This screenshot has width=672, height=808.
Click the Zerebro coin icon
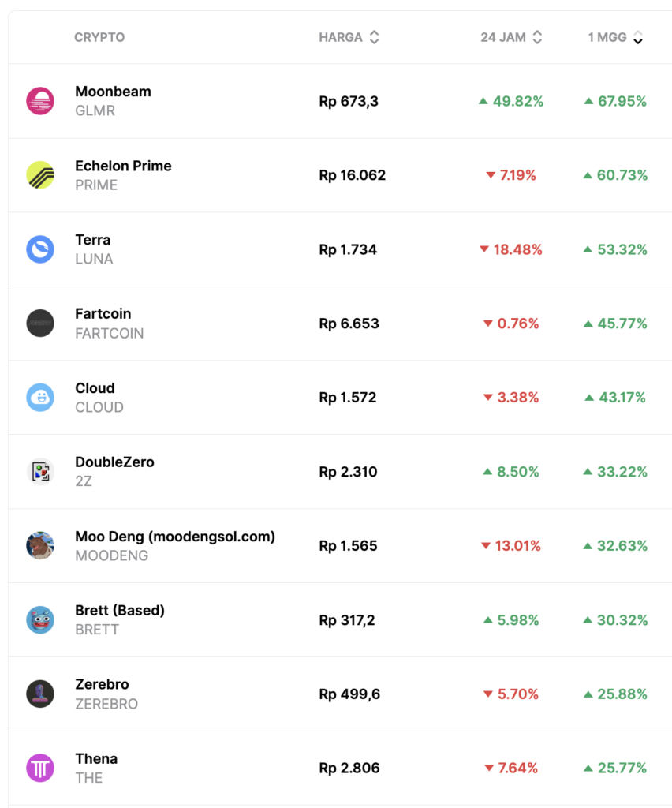[40, 694]
